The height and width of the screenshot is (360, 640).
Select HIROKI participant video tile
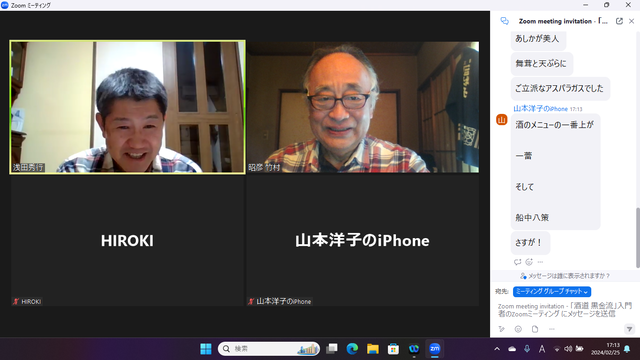pyautogui.click(x=127, y=240)
